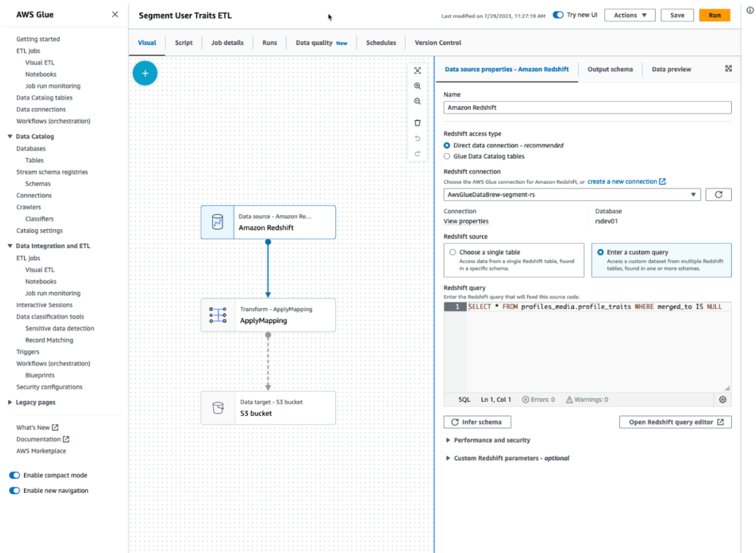Image resolution: width=756 pixels, height=553 pixels.
Task: Select the ApplyMapping node on canvas
Action: [268, 315]
